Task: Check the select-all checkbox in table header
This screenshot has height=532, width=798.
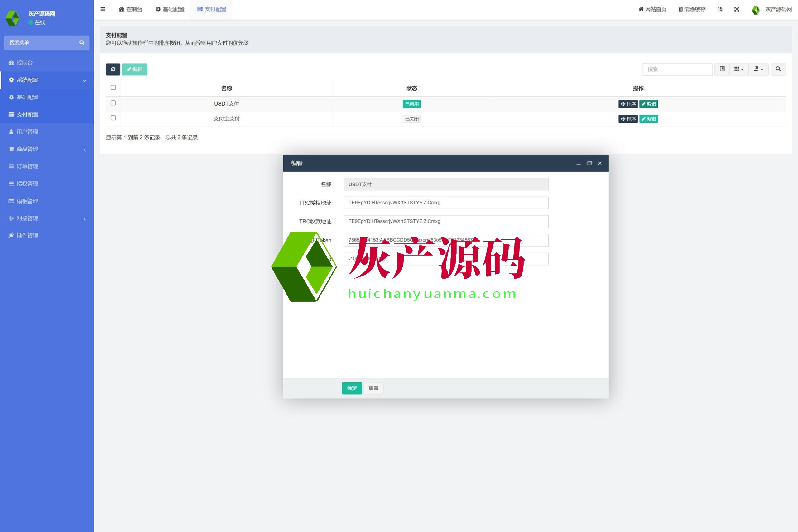Action: [x=113, y=88]
